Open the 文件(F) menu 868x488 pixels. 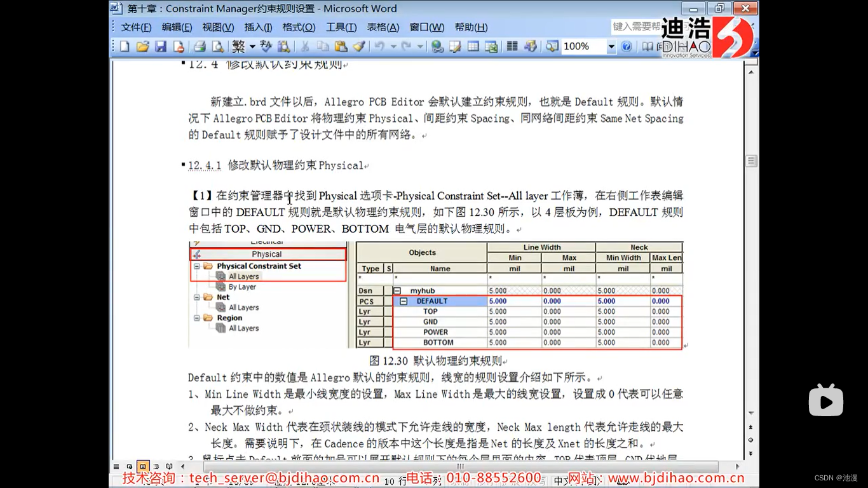click(136, 27)
